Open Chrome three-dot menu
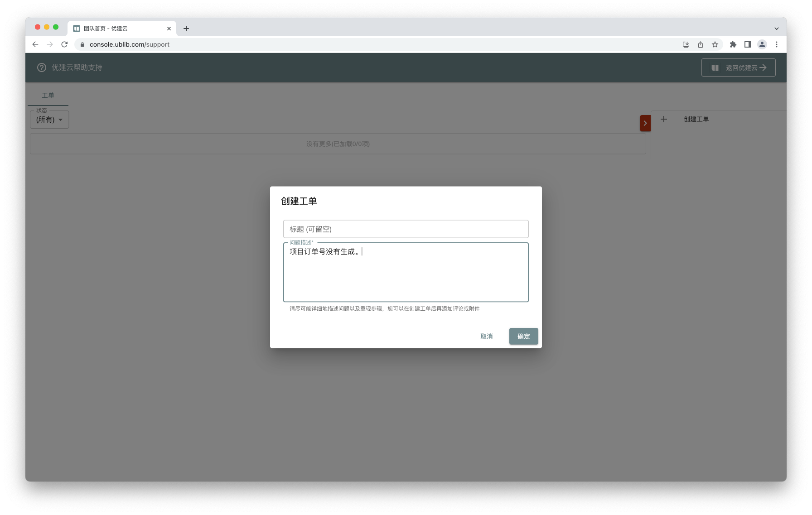Viewport: 812px width, 515px height. pyautogui.click(x=777, y=44)
